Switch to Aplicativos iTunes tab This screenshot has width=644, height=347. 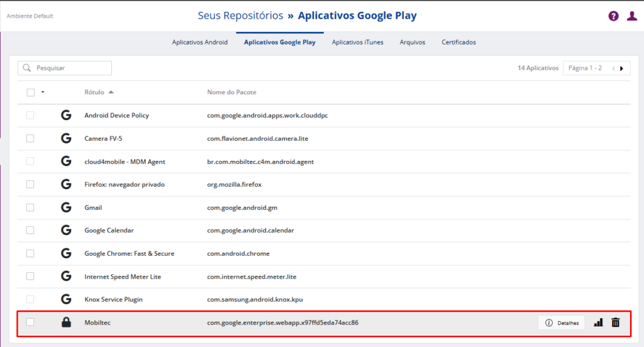pos(357,42)
